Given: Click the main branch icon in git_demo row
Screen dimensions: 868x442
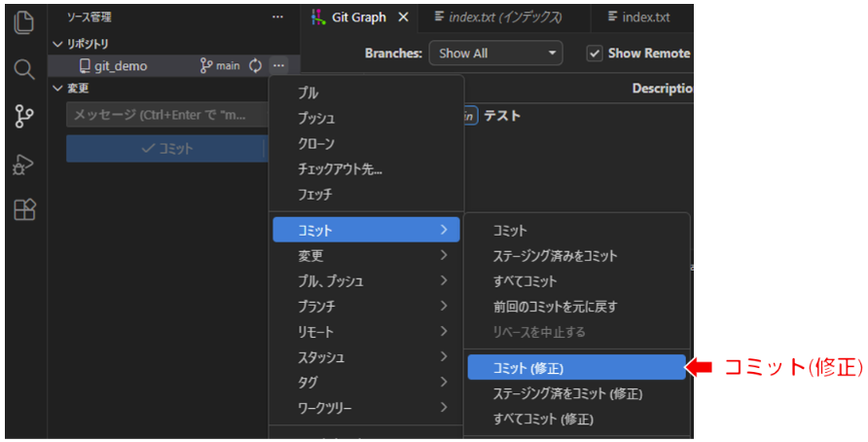Looking at the screenshot, I should (206, 66).
